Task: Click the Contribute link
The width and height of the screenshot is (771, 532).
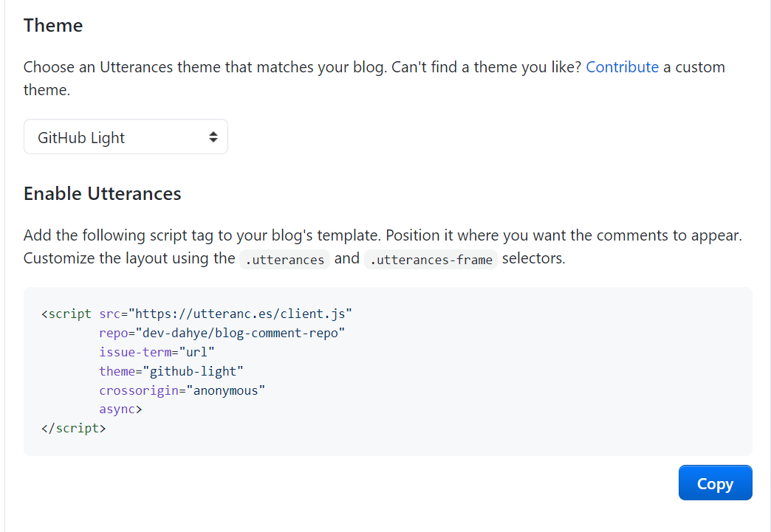Action: pos(622,67)
